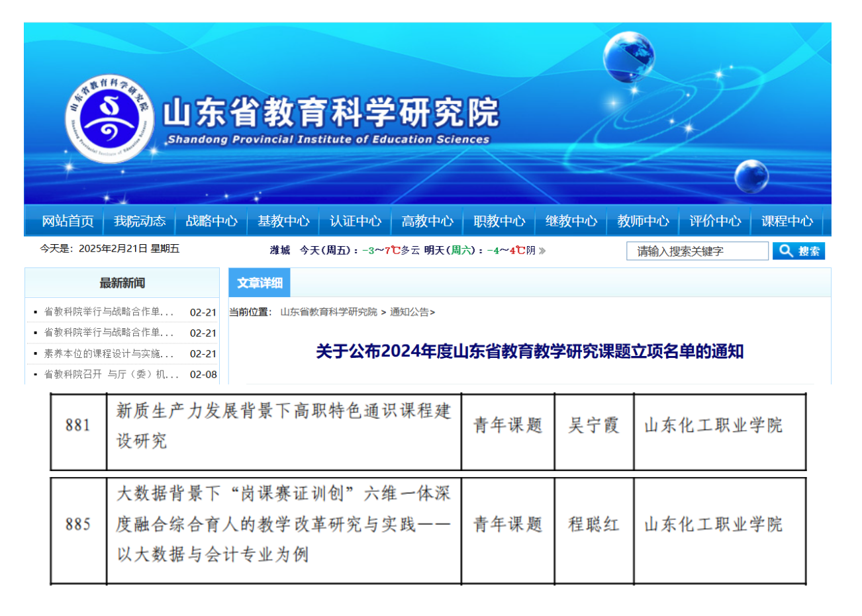Image resolution: width=862 pixels, height=616 pixels.
Task: Click the magnifier search button
Action: [798, 251]
